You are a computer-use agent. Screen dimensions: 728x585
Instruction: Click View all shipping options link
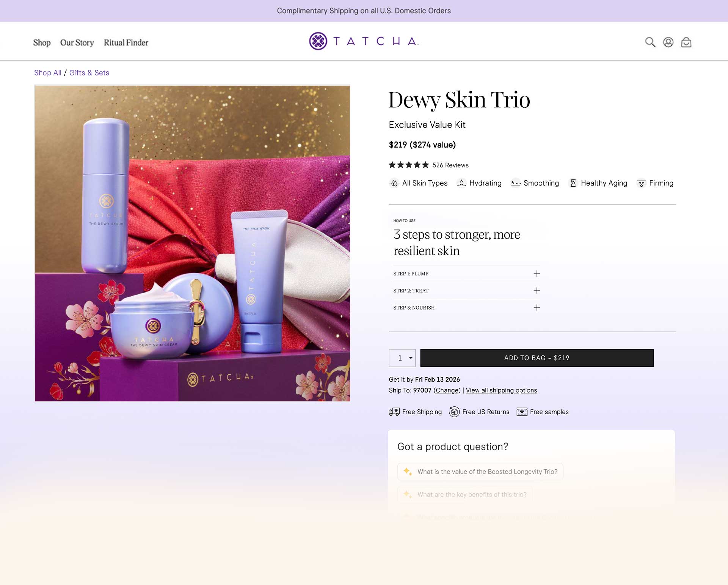tap(501, 390)
